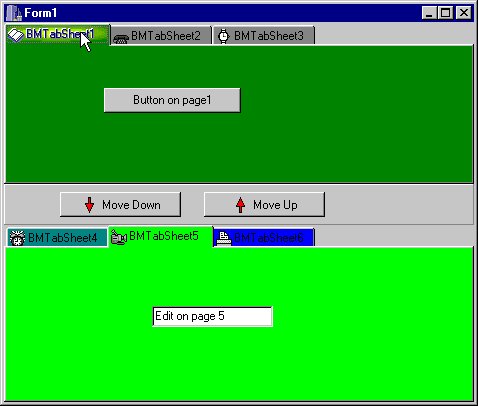Click the lion face icon on BMTabSheet4
Screen dimensions: 478x406
[17, 238]
